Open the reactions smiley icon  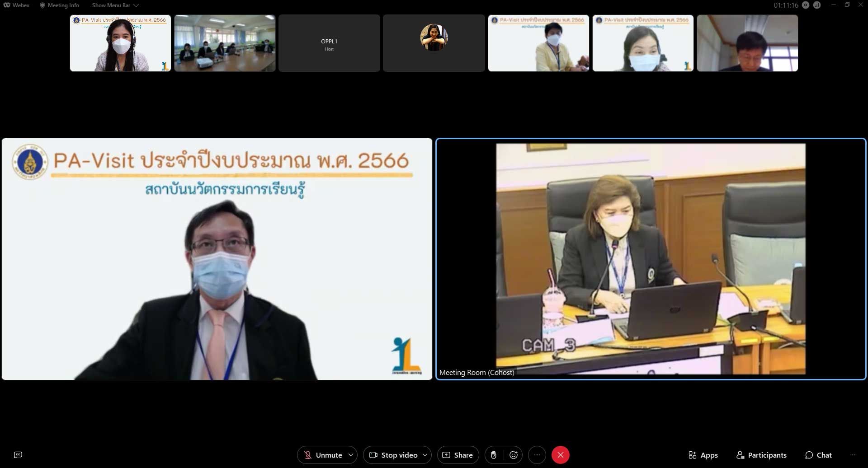(514, 455)
